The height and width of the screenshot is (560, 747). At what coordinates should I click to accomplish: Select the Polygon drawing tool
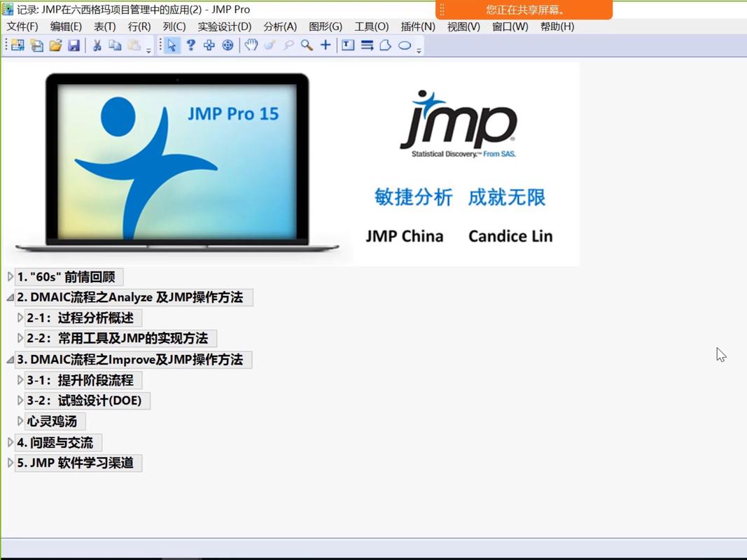[x=386, y=45]
